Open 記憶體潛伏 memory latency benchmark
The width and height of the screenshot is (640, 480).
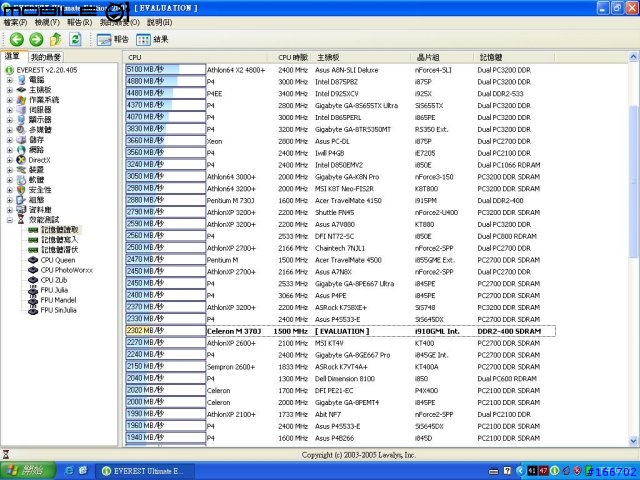coord(60,250)
